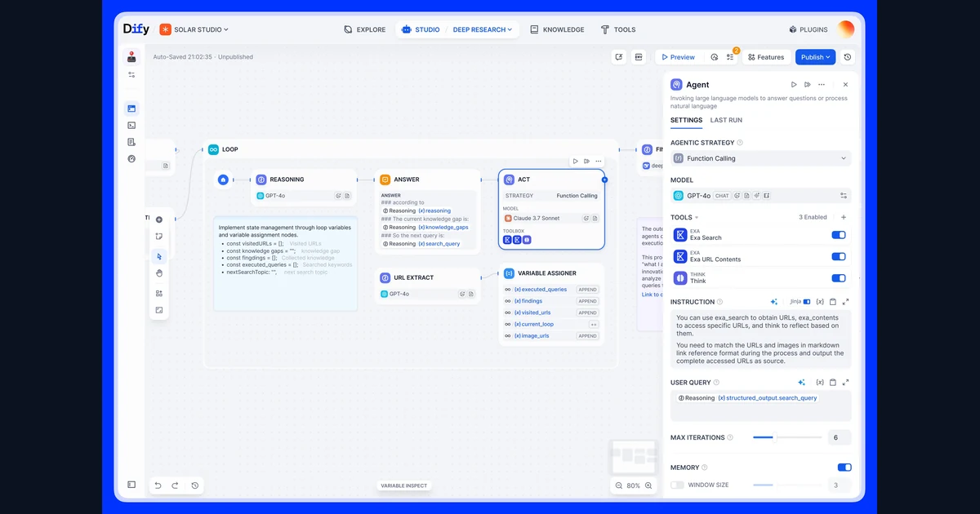Click the add node plus icon
Viewport: 980px width, 514px height.
(x=159, y=219)
